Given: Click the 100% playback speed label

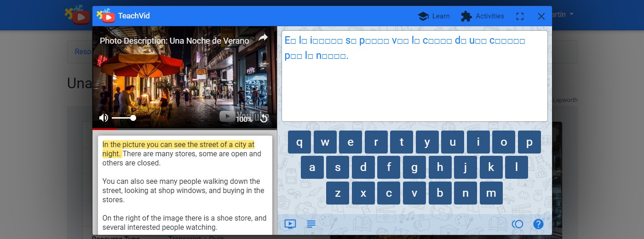Looking at the screenshot, I should click(244, 119).
